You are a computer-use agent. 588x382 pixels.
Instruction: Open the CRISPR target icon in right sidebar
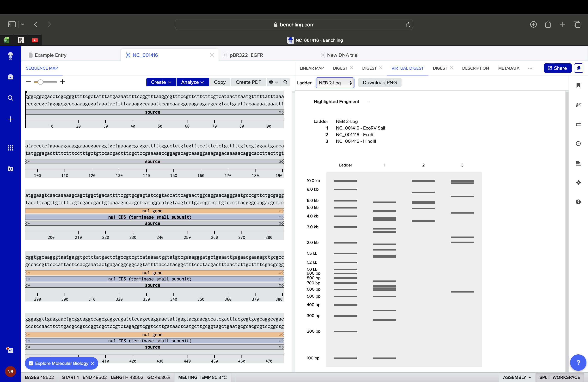coord(578,183)
